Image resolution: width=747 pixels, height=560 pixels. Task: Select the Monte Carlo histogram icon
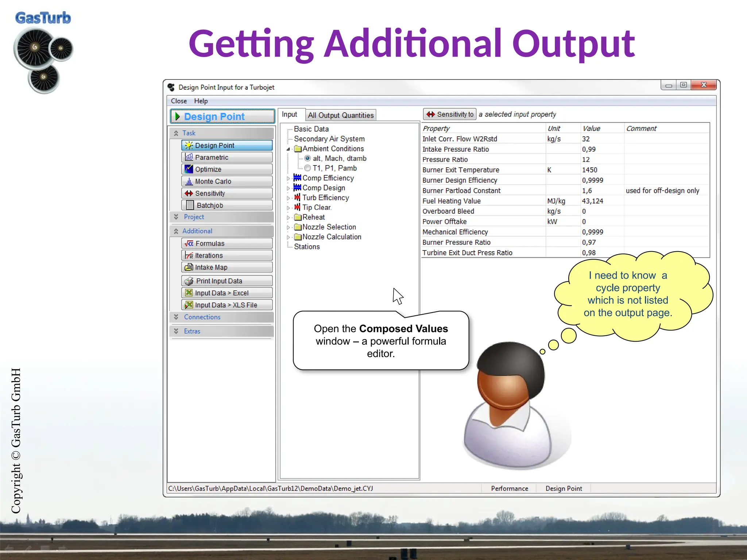coord(189,181)
